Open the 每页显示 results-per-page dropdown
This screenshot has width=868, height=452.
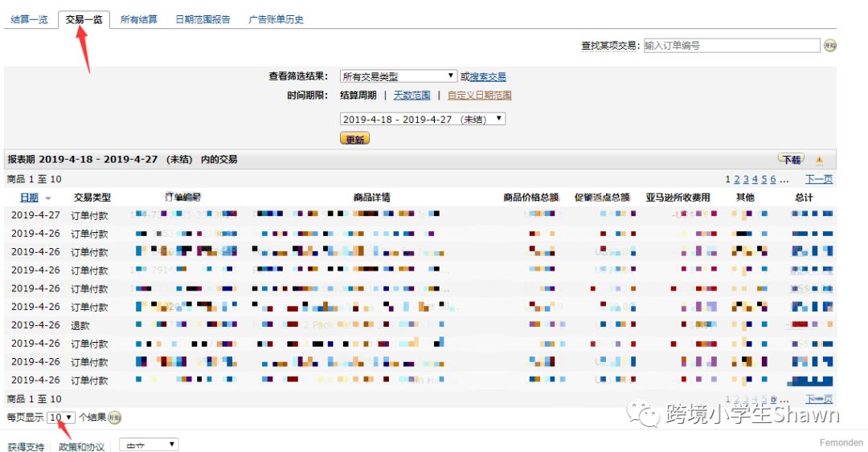[61, 417]
